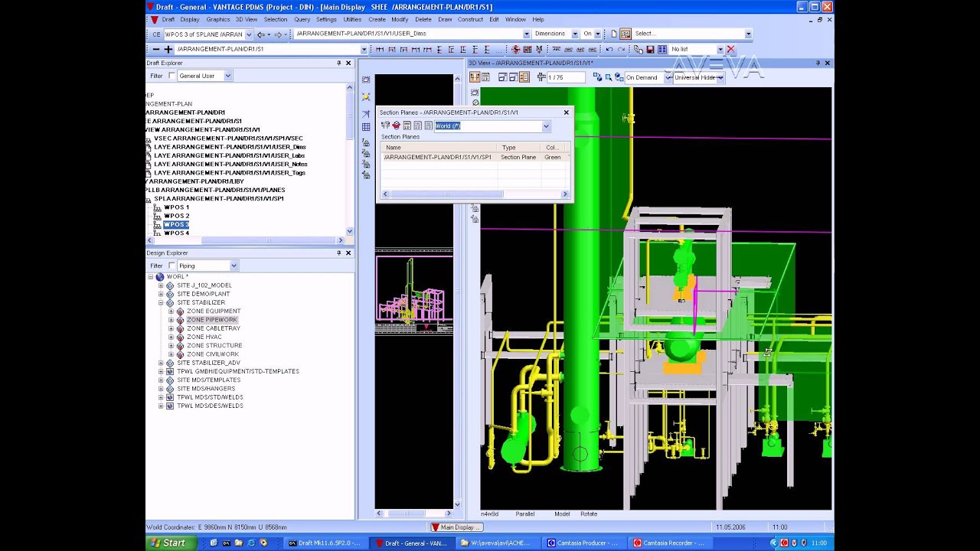
Task: Click the WORL* world globe icon
Action: pyautogui.click(x=159, y=276)
